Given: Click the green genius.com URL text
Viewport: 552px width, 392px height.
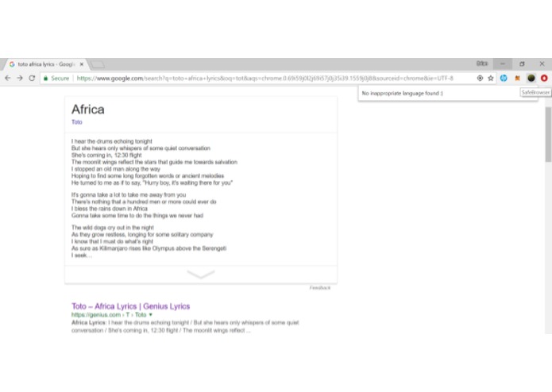Looking at the screenshot, I should click(x=109, y=315).
